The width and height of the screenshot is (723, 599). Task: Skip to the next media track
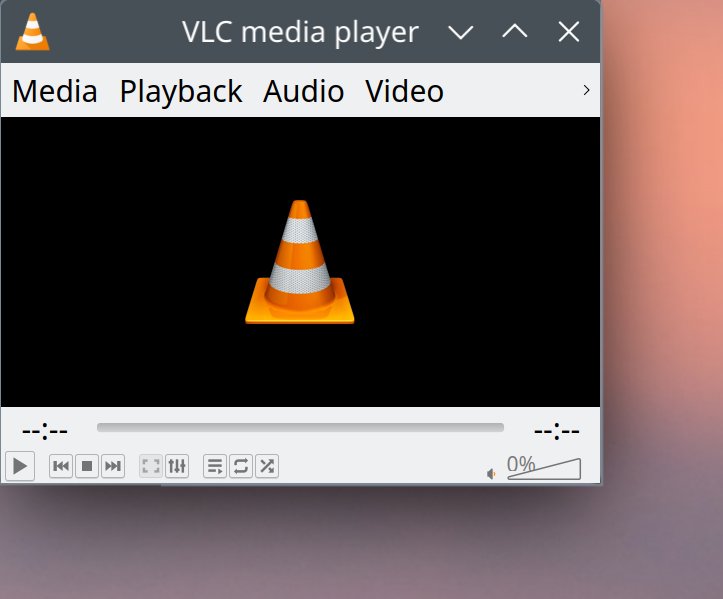(113, 466)
